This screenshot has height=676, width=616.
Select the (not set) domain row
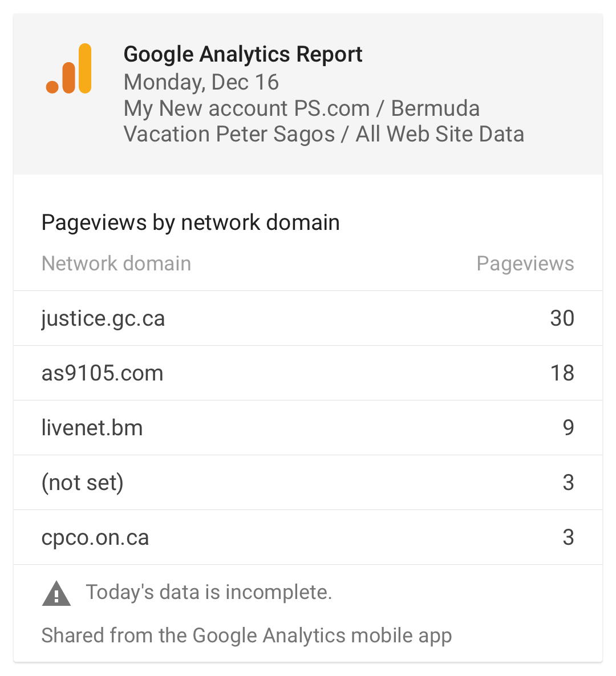click(308, 483)
